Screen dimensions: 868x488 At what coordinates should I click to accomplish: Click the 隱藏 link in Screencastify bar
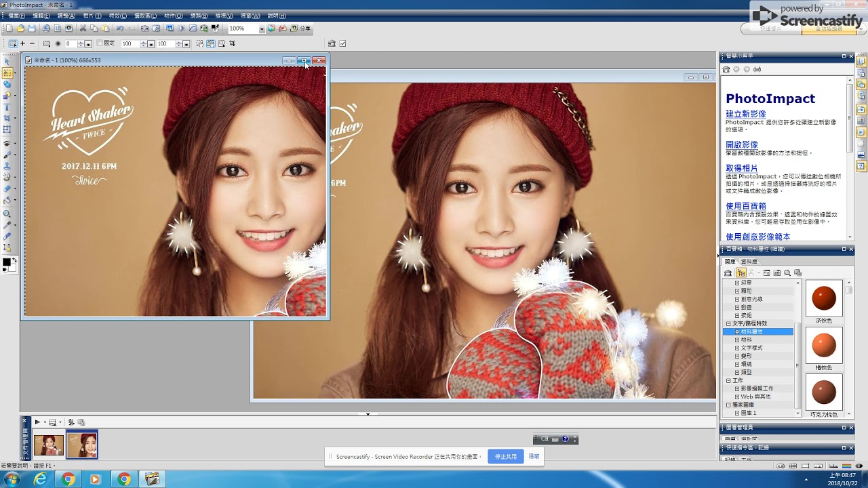click(x=534, y=457)
